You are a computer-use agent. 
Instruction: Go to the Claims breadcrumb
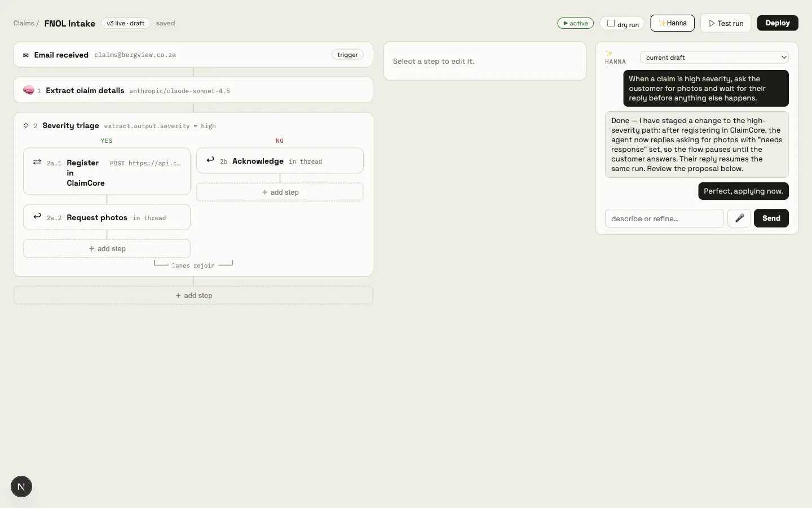tap(24, 23)
